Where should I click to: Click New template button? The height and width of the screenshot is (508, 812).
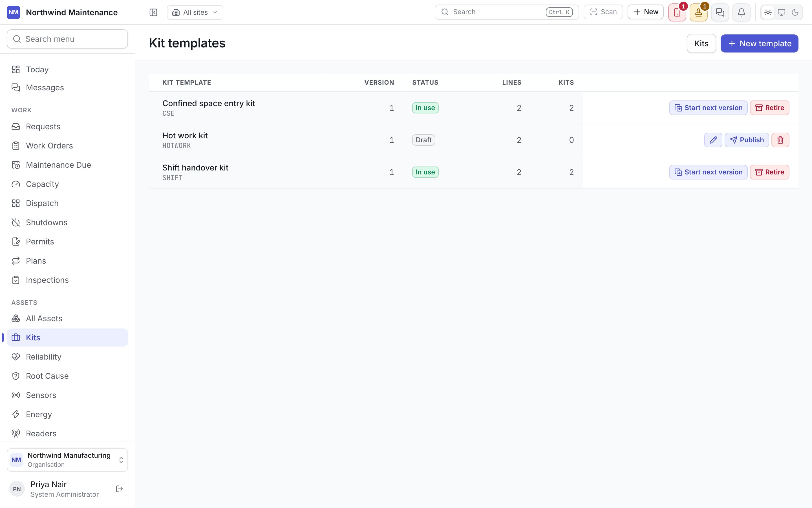click(x=759, y=43)
